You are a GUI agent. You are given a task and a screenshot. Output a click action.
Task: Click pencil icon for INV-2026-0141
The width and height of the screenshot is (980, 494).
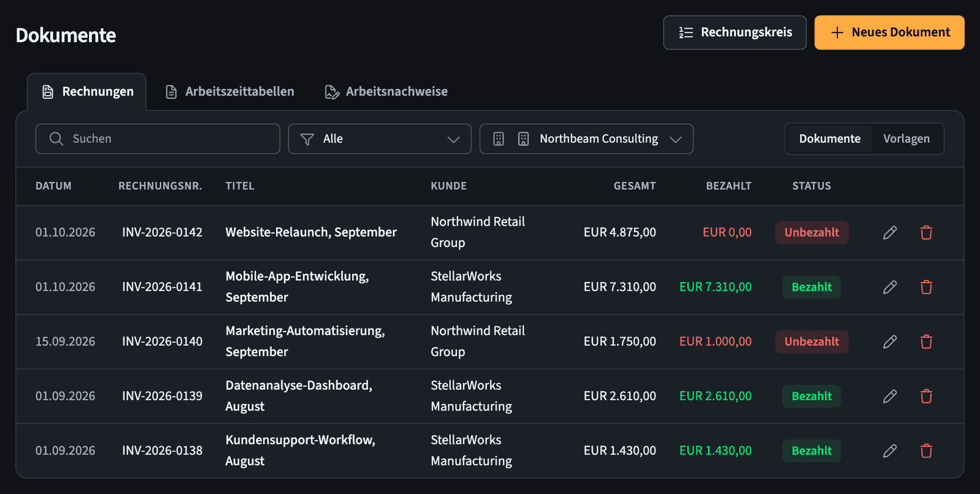pyautogui.click(x=890, y=287)
